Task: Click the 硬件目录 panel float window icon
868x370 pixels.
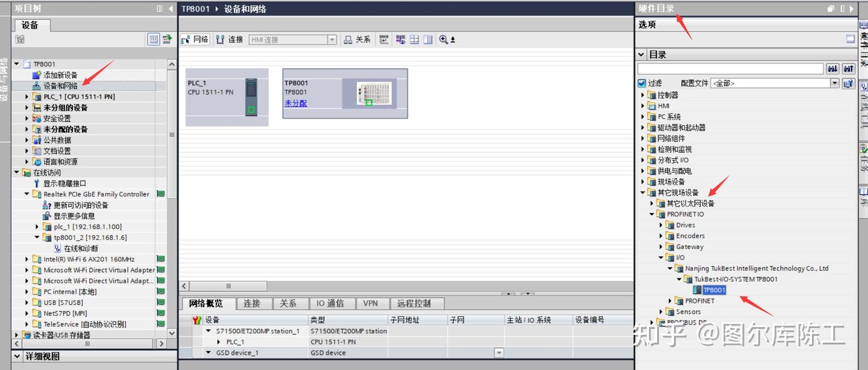Action: click(x=831, y=8)
